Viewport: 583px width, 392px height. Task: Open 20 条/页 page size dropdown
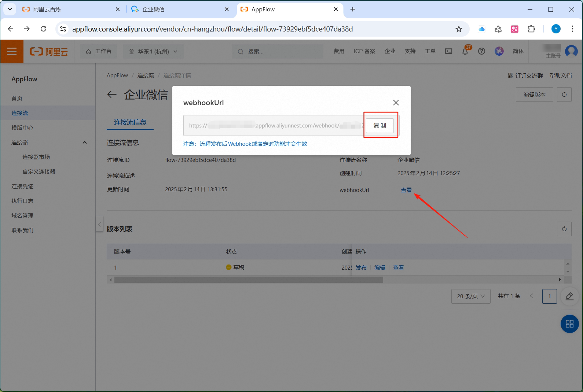(x=471, y=296)
